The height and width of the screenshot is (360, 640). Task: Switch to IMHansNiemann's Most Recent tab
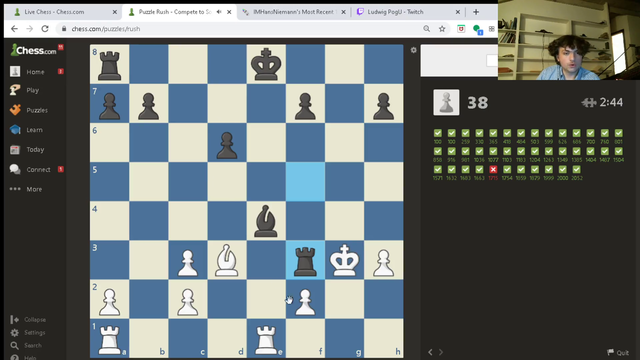[x=293, y=12]
